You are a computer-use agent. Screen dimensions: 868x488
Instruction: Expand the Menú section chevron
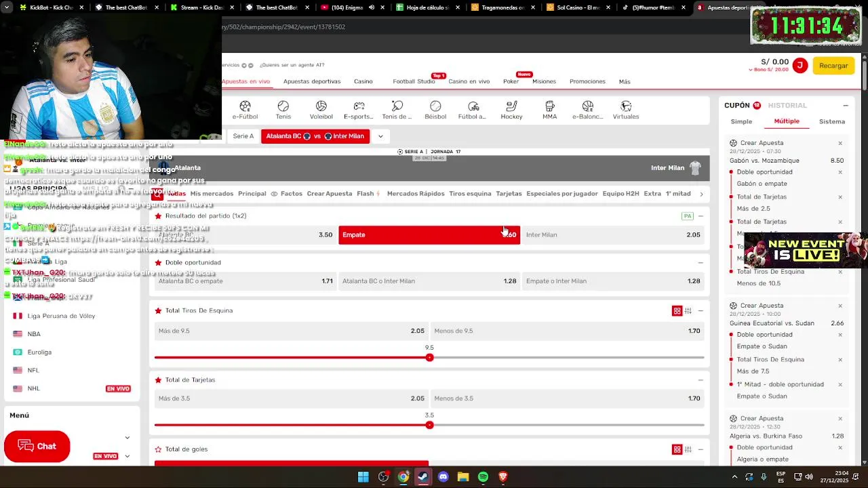pos(127,438)
